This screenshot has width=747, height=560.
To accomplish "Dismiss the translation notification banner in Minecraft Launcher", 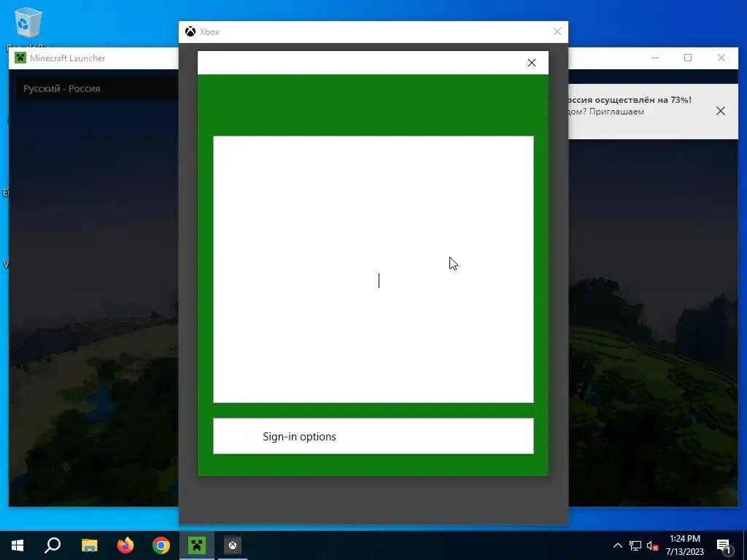I will coord(720,111).
